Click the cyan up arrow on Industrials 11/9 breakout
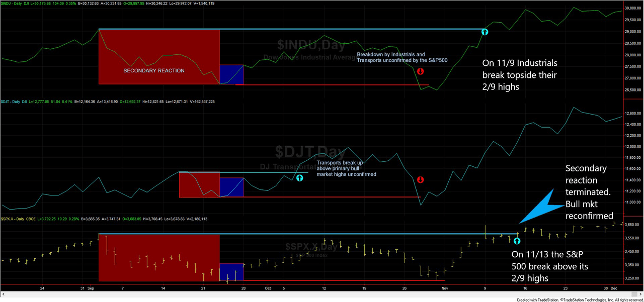The height and width of the screenshot is (302, 644). [x=485, y=32]
